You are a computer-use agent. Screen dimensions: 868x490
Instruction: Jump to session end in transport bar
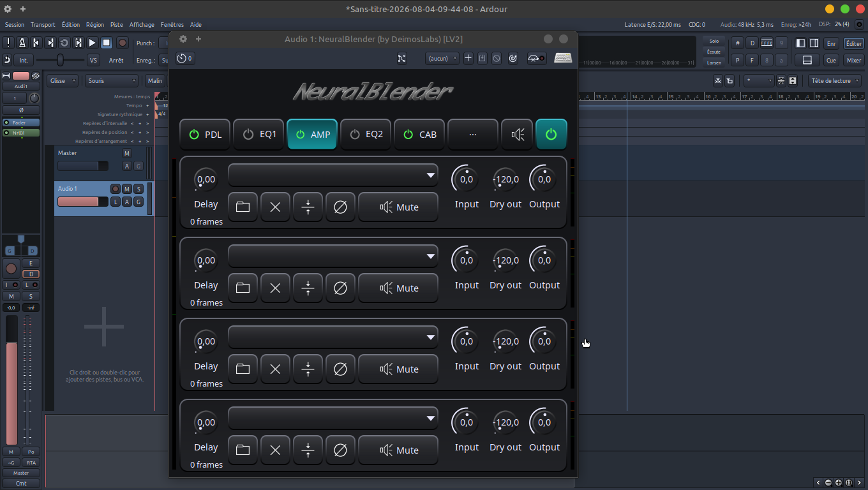tap(50, 43)
